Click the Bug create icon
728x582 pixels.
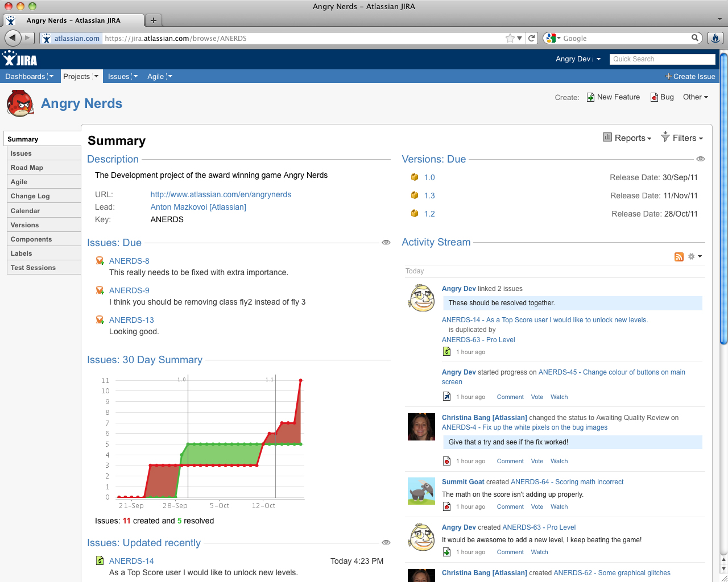point(654,97)
